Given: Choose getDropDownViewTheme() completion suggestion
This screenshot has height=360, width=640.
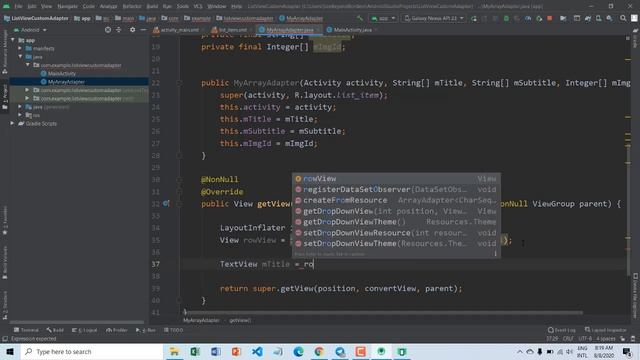Looking at the screenshot, I should (x=396, y=222).
